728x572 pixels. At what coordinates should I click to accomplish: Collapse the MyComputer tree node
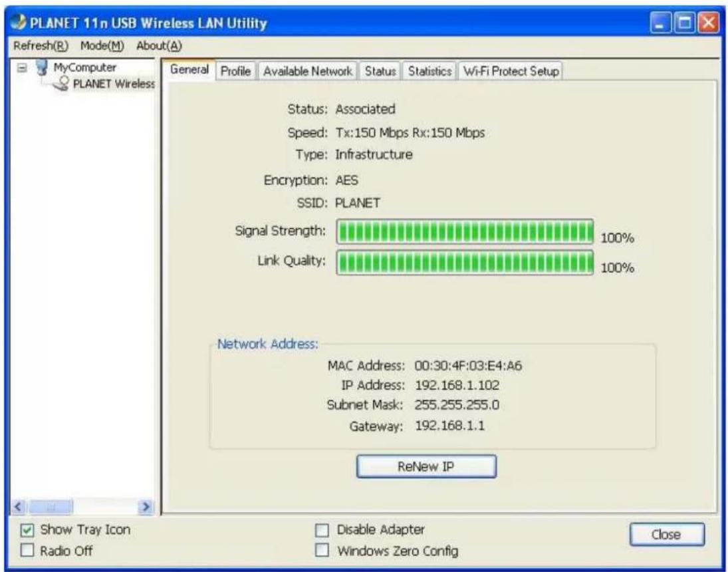click(x=21, y=68)
